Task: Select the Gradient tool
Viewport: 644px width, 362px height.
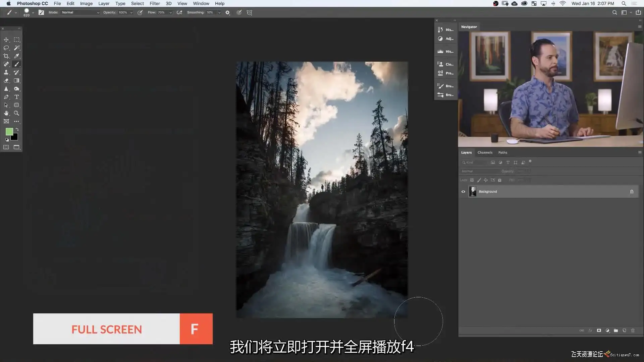Action: 16,81
